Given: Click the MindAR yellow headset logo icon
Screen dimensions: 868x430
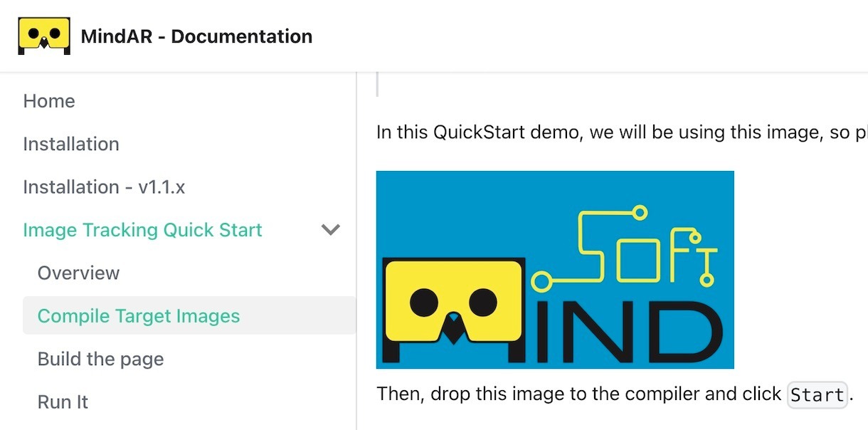Looking at the screenshot, I should [44, 36].
